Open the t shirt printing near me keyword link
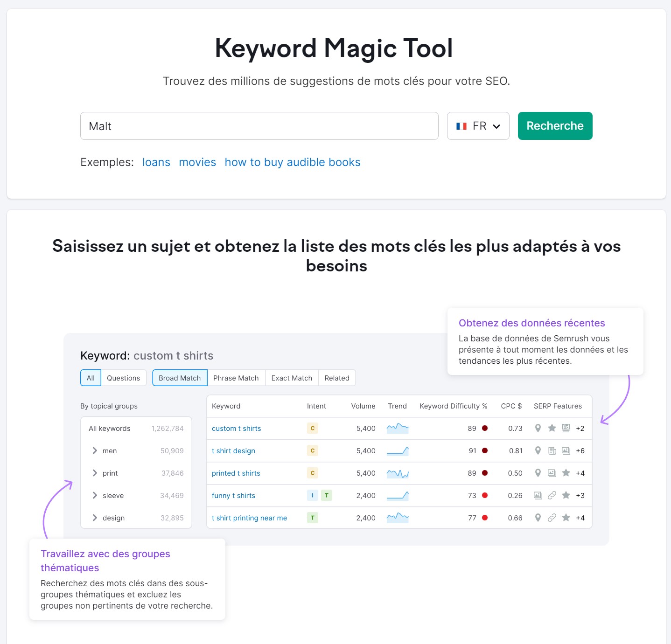Viewport: 671px width, 644px height. pyautogui.click(x=249, y=518)
